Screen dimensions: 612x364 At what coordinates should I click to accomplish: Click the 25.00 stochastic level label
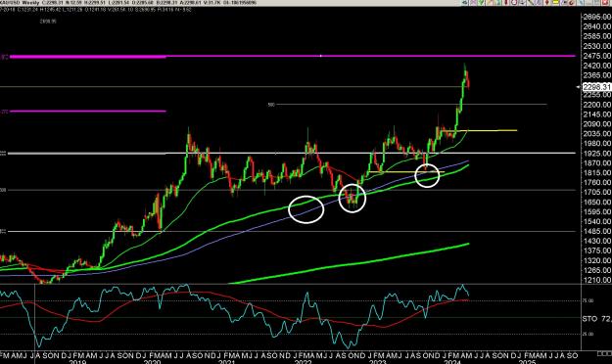(x=588, y=335)
